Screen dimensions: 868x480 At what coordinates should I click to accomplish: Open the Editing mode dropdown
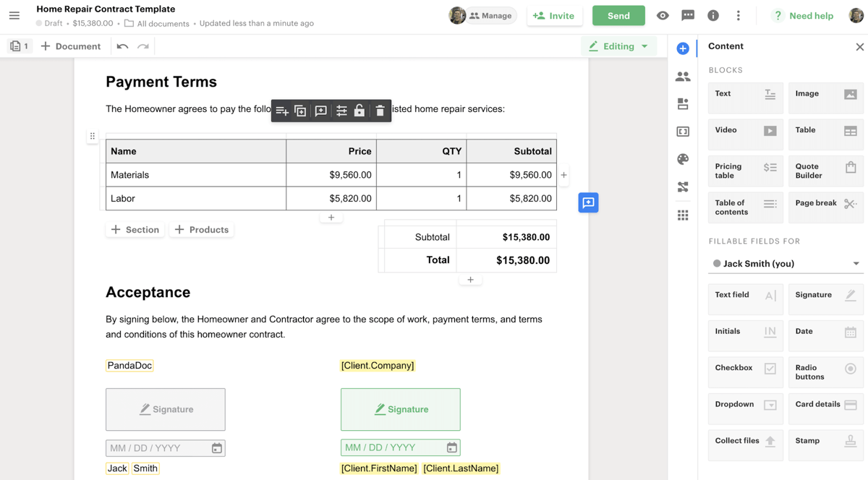pyautogui.click(x=618, y=46)
